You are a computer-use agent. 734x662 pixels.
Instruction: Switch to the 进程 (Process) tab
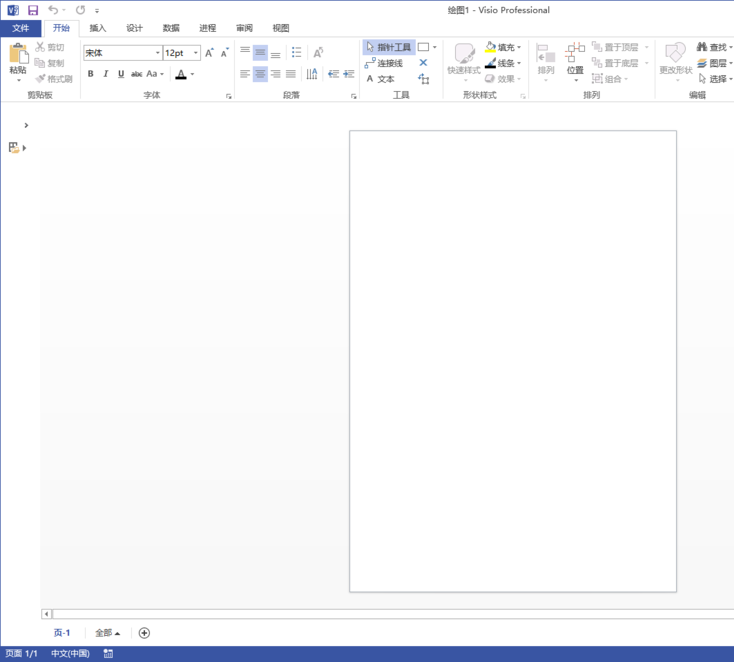[x=207, y=28]
